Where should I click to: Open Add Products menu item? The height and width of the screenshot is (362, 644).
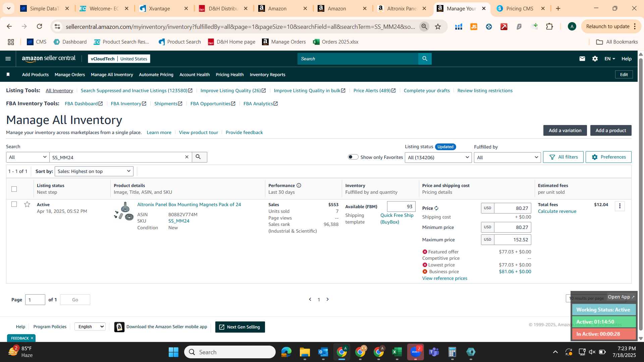click(x=35, y=74)
